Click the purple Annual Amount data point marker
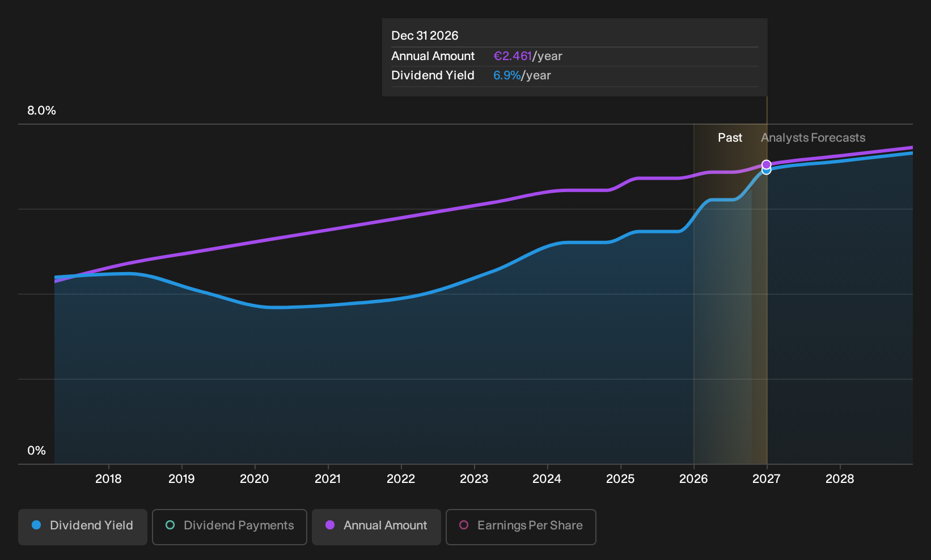The width and height of the screenshot is (931, 560). (766, 164)
